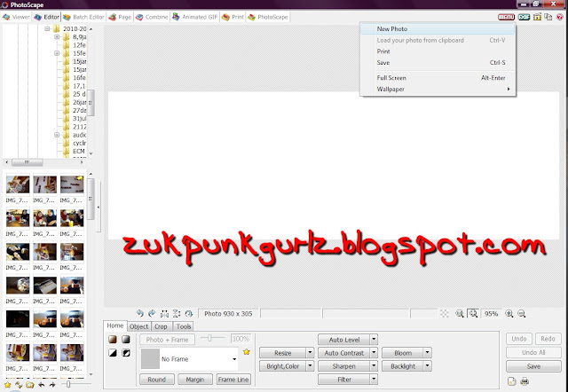Flip the photo horizontally using the mirror icon

[164, 313]
